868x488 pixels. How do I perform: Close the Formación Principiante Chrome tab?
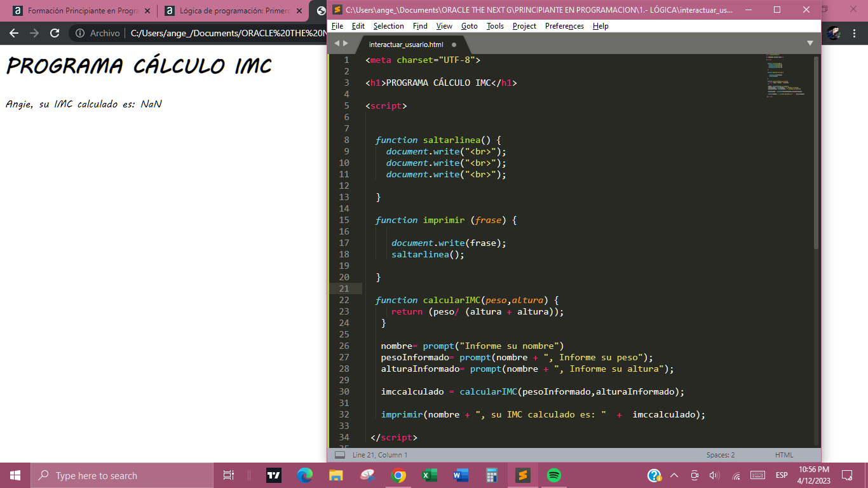(x=147, y=11)
